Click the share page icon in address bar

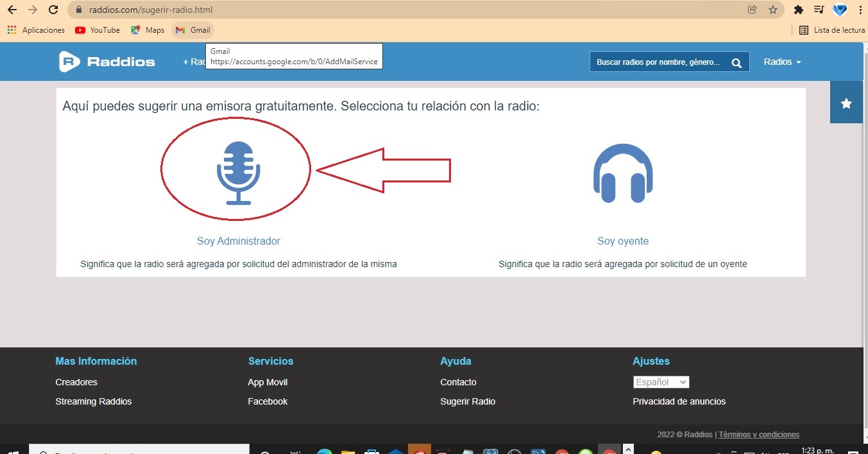coord(752,10)
